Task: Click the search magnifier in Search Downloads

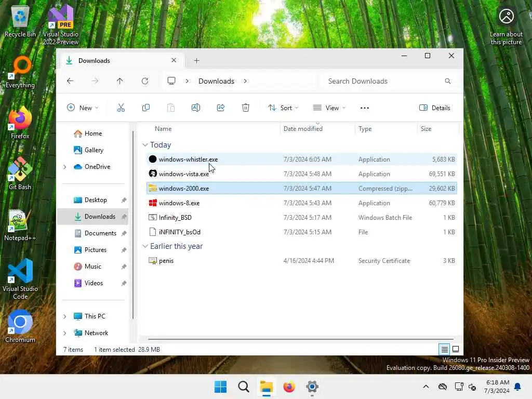Action: (x=447, y=81)
